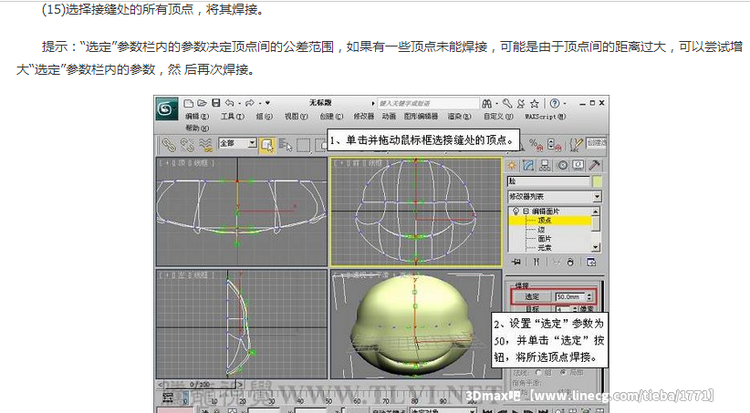This screenshot has width=750, height=413.
Task: Toggle the lightbulb for 编辑面片 modifier
Action: click(516, 211)
